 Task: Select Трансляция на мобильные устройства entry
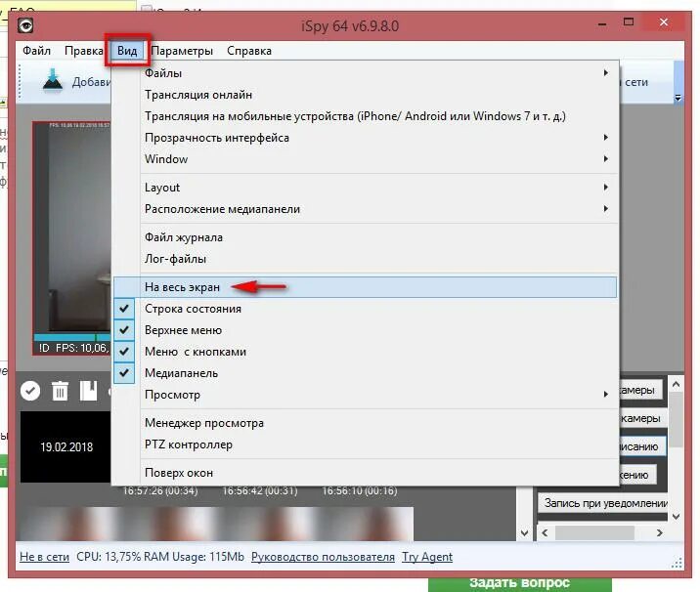[x=366, y=116]
